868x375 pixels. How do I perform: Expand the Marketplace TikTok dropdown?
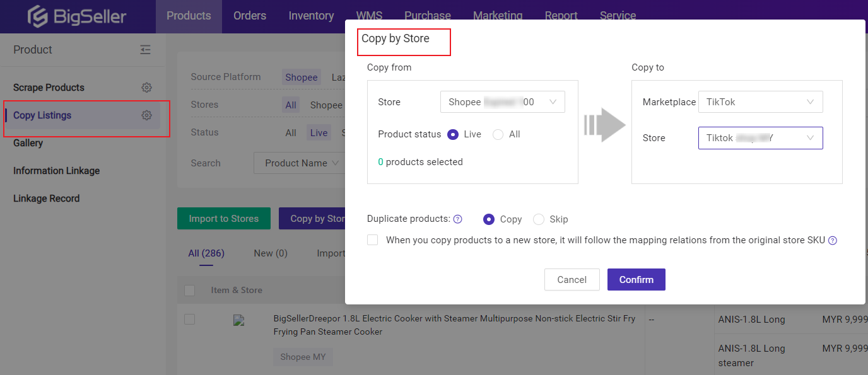[760, 102]
